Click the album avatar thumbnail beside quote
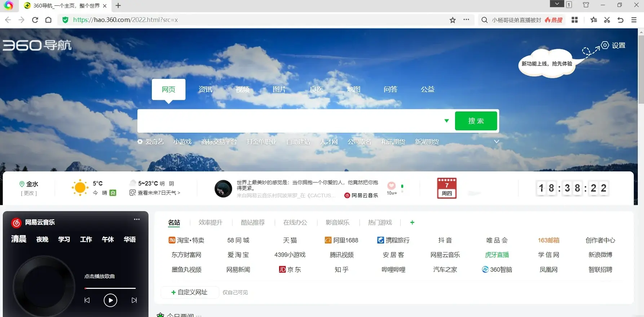This screenshot has width=644, height=317. pyautogui.click(x=223, y=189)
